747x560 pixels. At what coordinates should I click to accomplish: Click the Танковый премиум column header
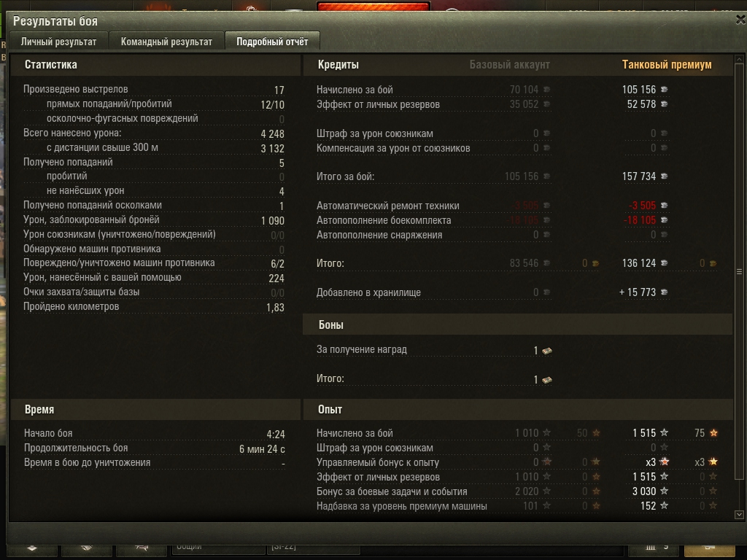pyautogui.click(x=667, y=64)
